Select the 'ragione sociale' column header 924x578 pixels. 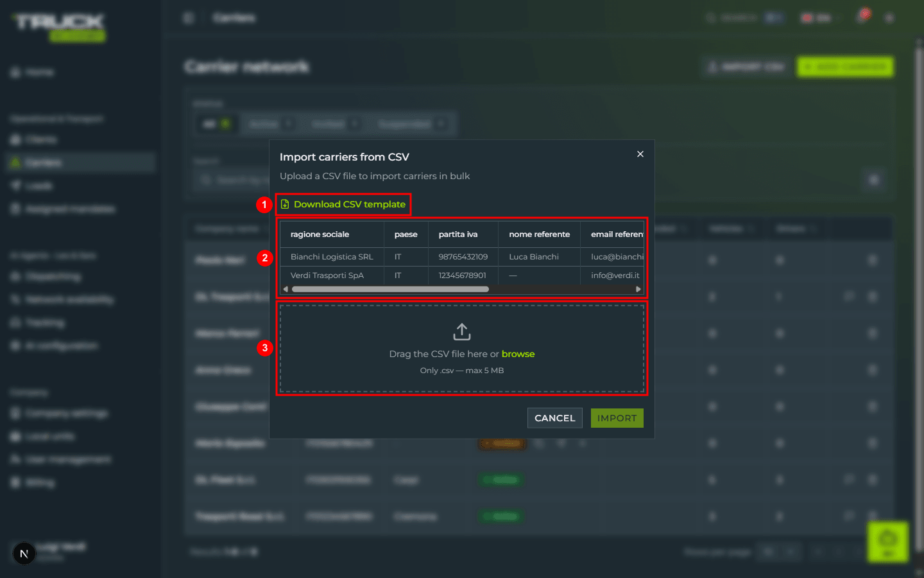pos(332,234)
